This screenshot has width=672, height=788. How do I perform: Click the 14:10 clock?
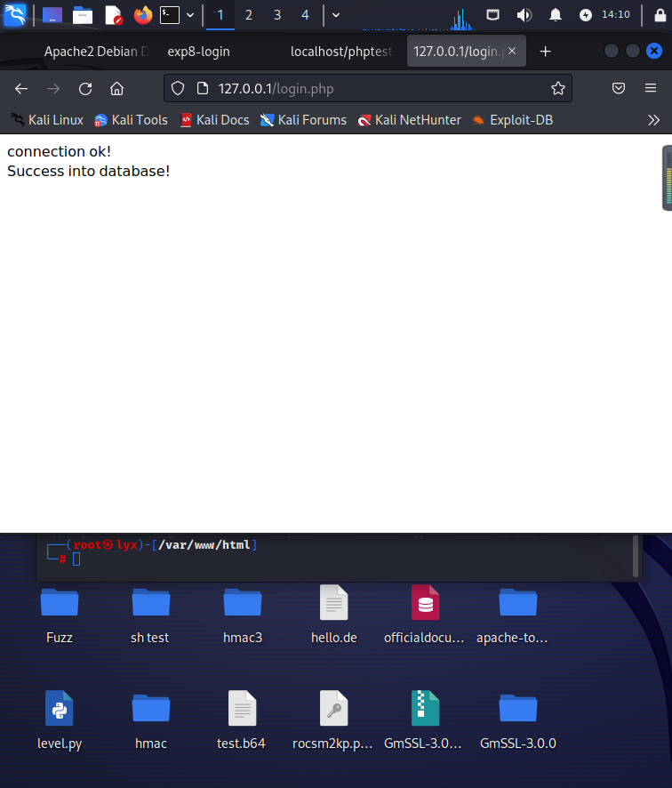(616, 14)
